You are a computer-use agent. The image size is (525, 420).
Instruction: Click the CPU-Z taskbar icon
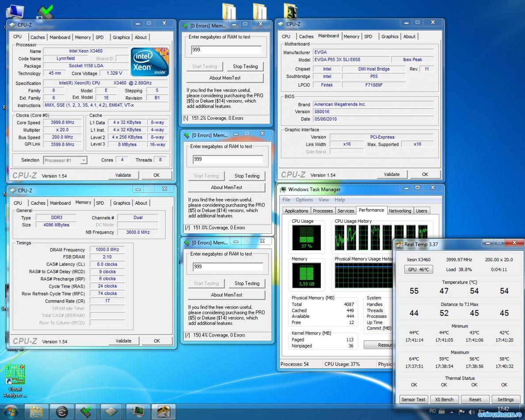(111, 412)
